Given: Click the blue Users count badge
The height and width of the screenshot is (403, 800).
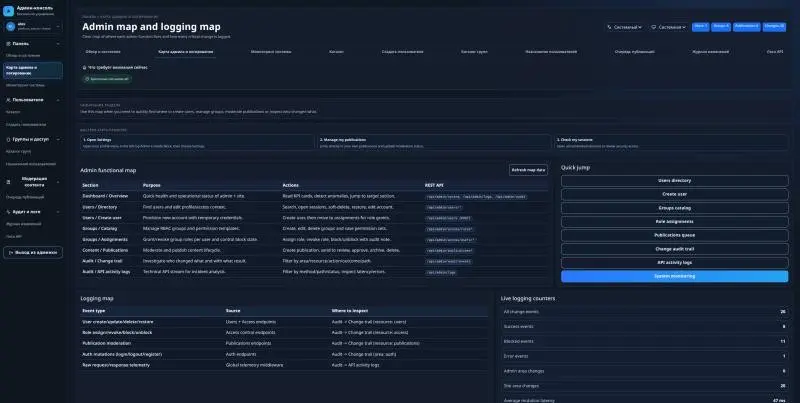Looking at the screenshot, I should tap(701, 27).
